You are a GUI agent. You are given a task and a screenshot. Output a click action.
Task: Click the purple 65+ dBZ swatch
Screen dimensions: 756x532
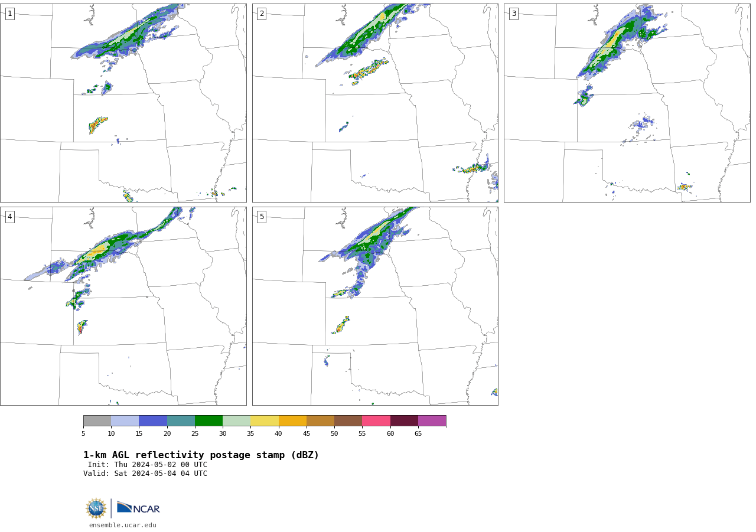coord(432,421)
